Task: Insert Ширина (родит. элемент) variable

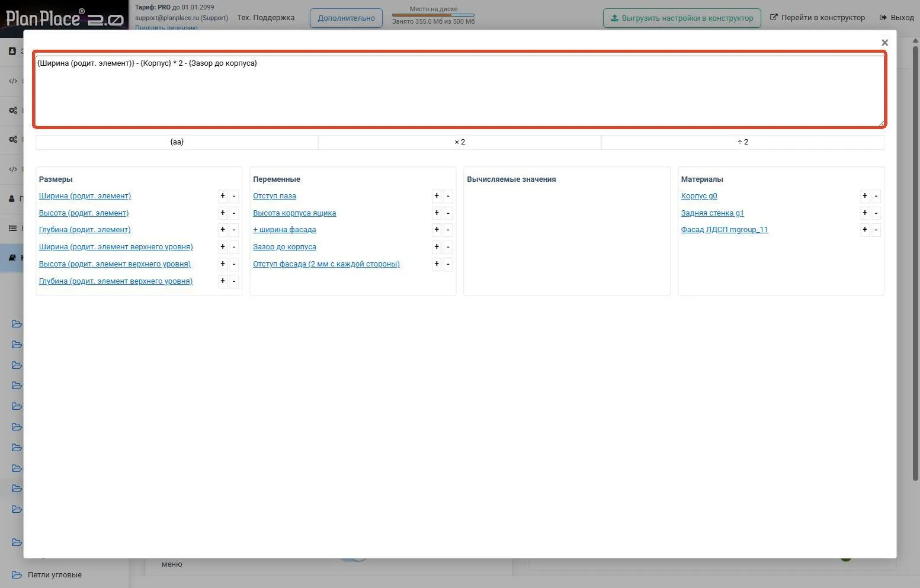Action: click(85, 196)
